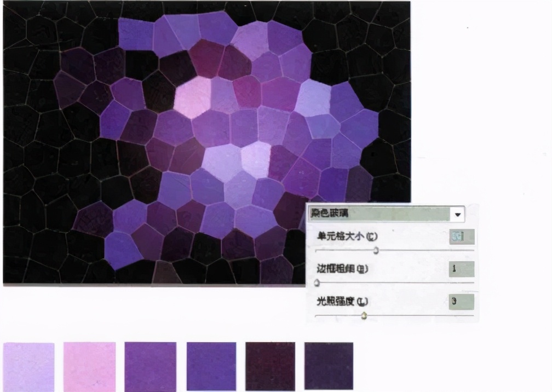Viewport: 552px width, 392px height.
Task: Pick the light pink color swatch
Action: coord(90,366)
